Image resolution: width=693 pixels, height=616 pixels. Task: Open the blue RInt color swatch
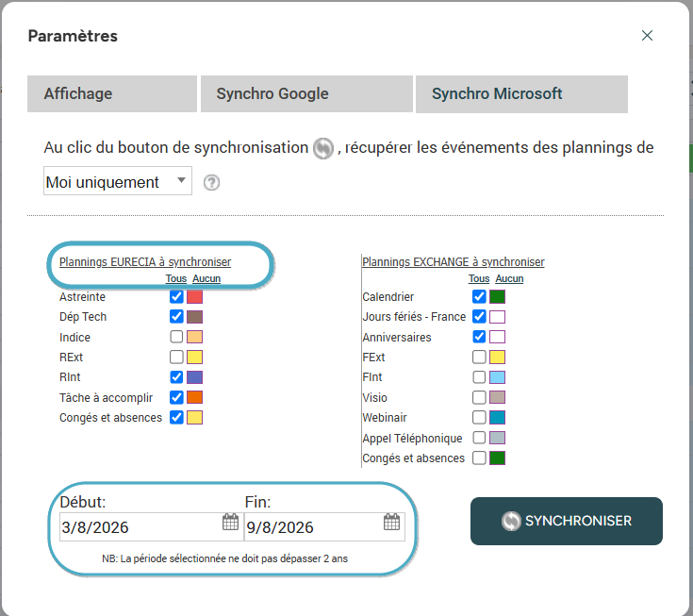tap(194, 377)
